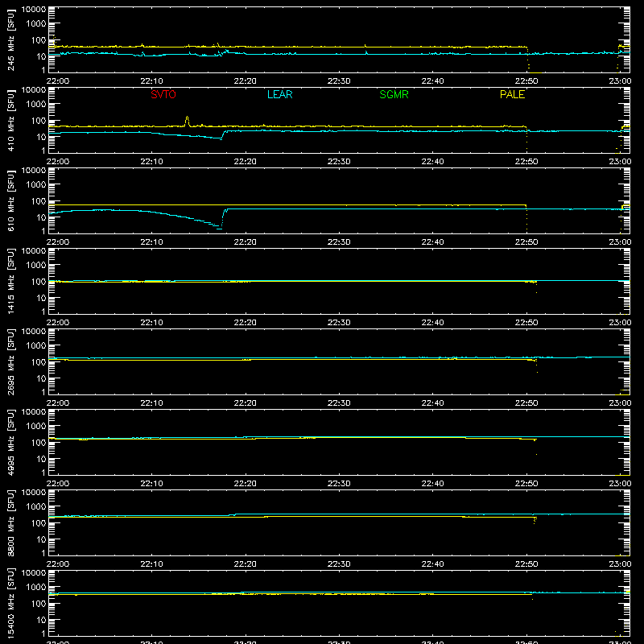Click the green SGMR station label
Viewport: 644px width, 644px height.
[x=394, y=94]
